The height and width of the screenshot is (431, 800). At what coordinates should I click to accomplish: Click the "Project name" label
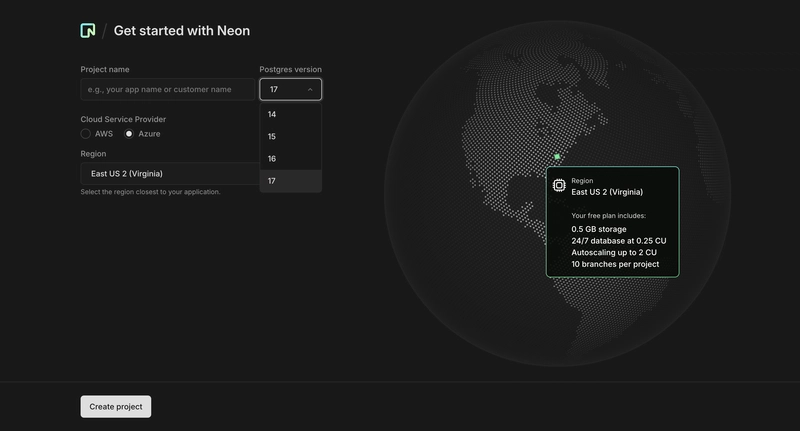(105, 69)
